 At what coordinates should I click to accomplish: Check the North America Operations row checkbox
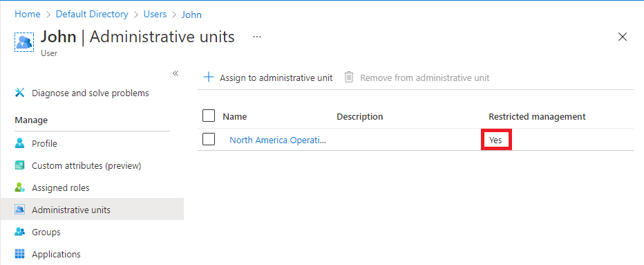[x=209, y=140]
